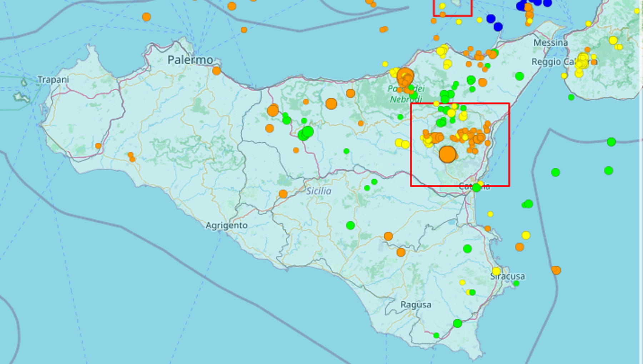643x364 pixels.
Task: Click the largest orange earthquake marker on Etna
Action: tap(447, 154)
